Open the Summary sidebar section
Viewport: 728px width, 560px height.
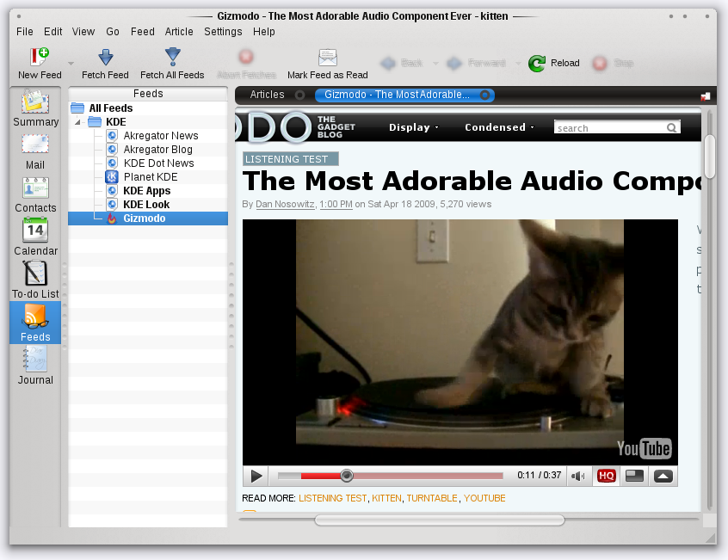pos(36,108)
